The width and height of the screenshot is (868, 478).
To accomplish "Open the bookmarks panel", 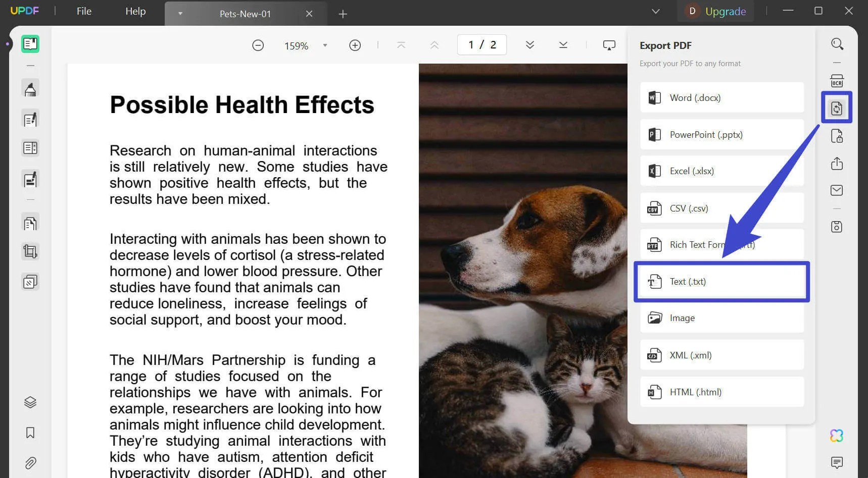I will pos(30,433).
